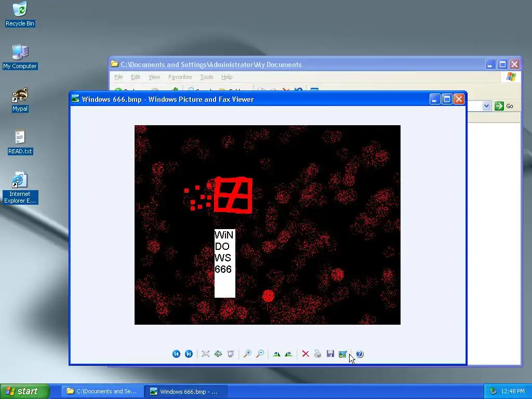Zoom out with the magnifier minus icon
Image resolution: width=532 pixels, height=399 pixels.
[x=260, y=354]
